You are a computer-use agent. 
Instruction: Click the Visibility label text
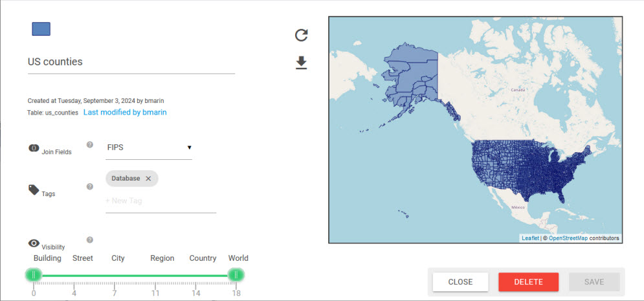53,247
